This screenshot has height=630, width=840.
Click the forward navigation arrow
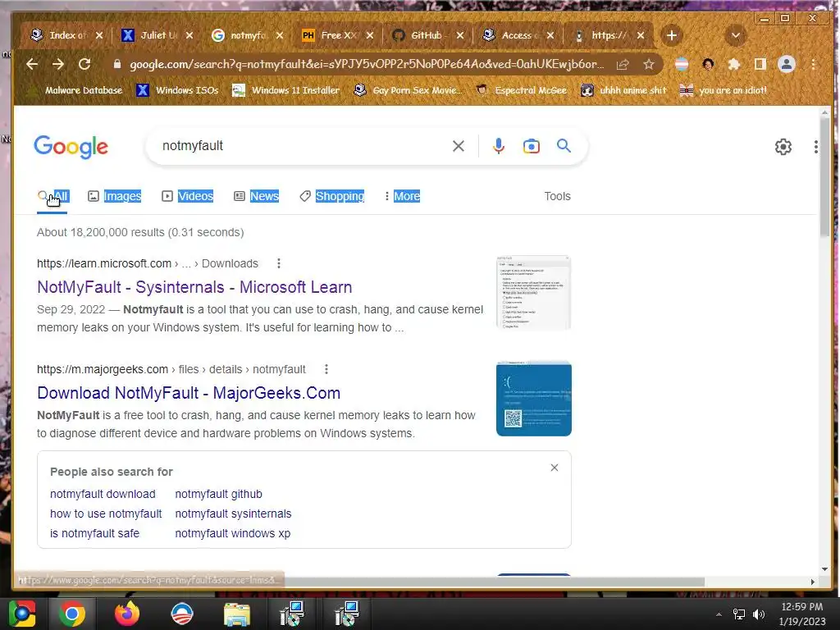click(58, 64)
